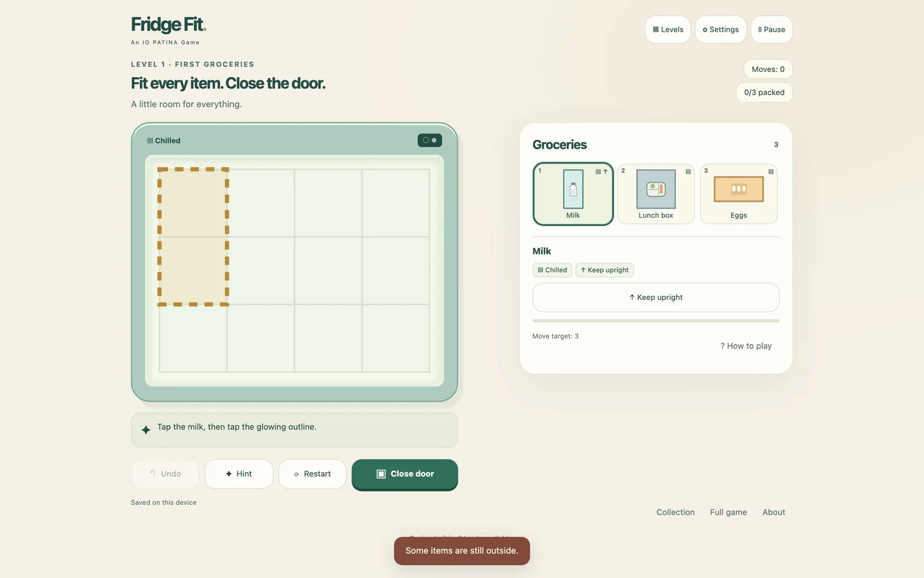Click the 'Saved on this device' text

point(164,502)
